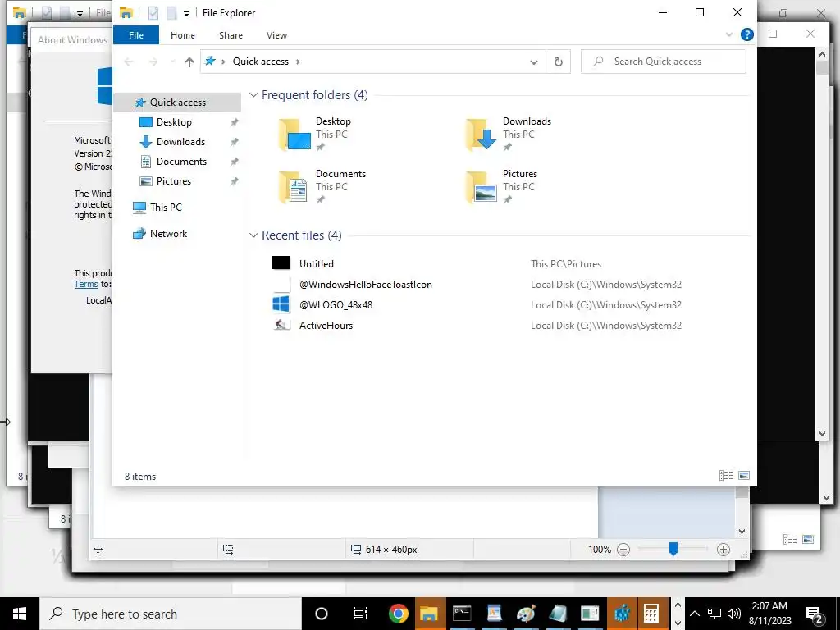The width and height of the screenshot is (840, 630).
Task: Switch to the Share ribbon tab
Action: tap(231, 35)
